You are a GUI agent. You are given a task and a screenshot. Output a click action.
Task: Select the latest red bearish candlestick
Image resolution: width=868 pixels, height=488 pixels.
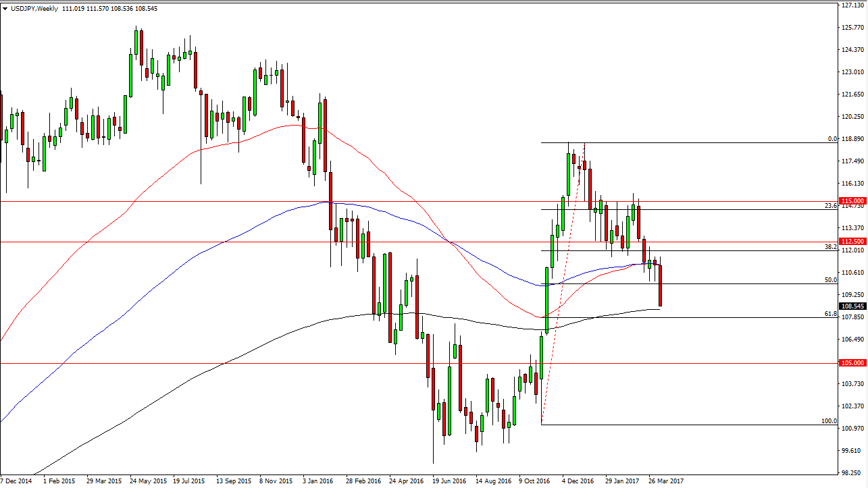tap(660, 287)
